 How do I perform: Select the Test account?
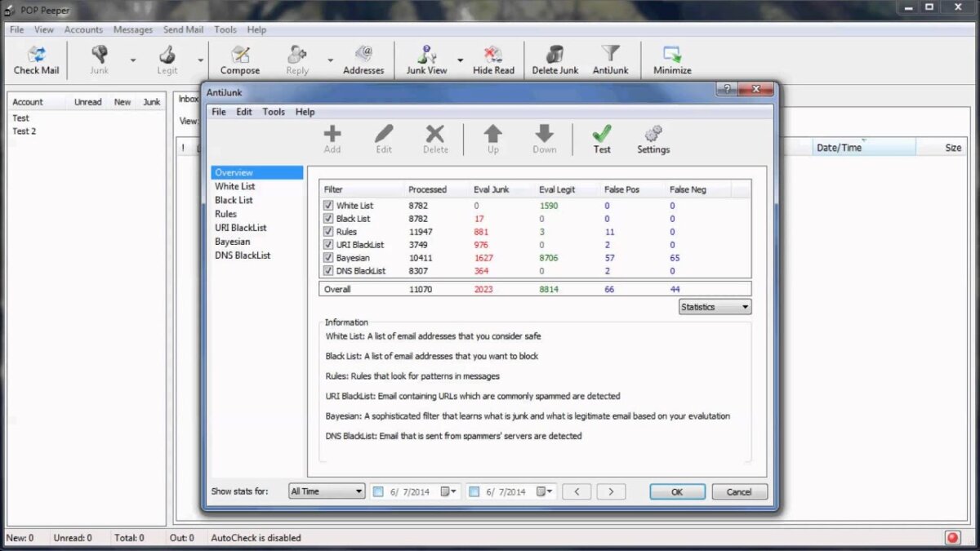click(20, 118)
